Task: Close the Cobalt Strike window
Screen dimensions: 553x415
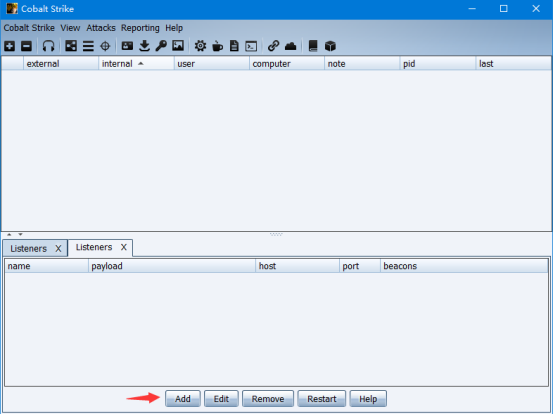Action: click(x=536, y=9)
